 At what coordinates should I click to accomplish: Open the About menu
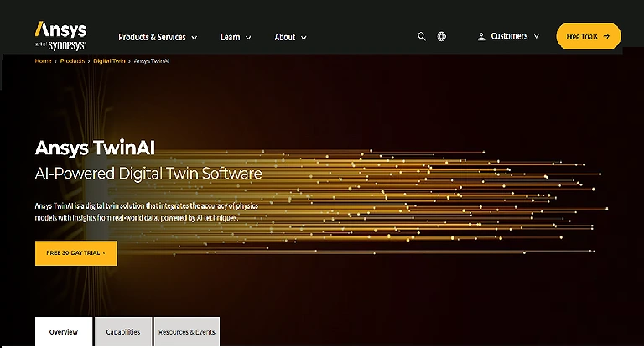click(x=290, y=37)
